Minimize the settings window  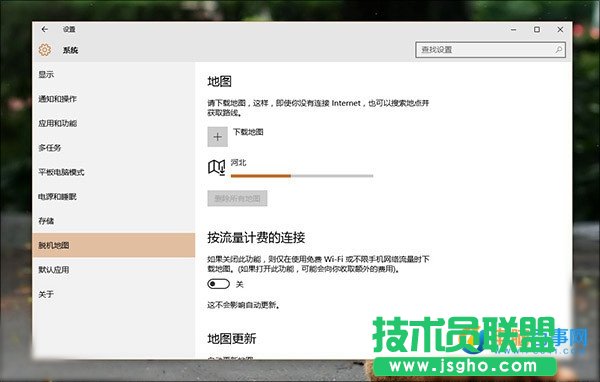pyautogui.click(x=514, y=29)
